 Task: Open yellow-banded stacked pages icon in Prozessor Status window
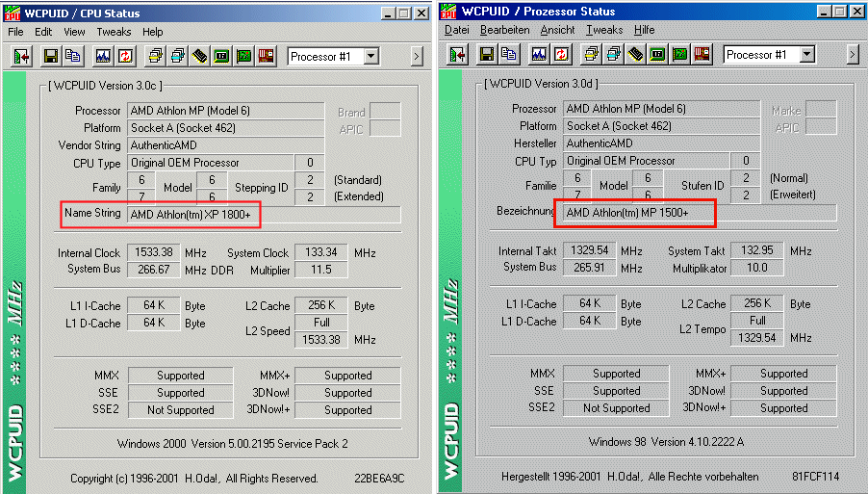591,54
